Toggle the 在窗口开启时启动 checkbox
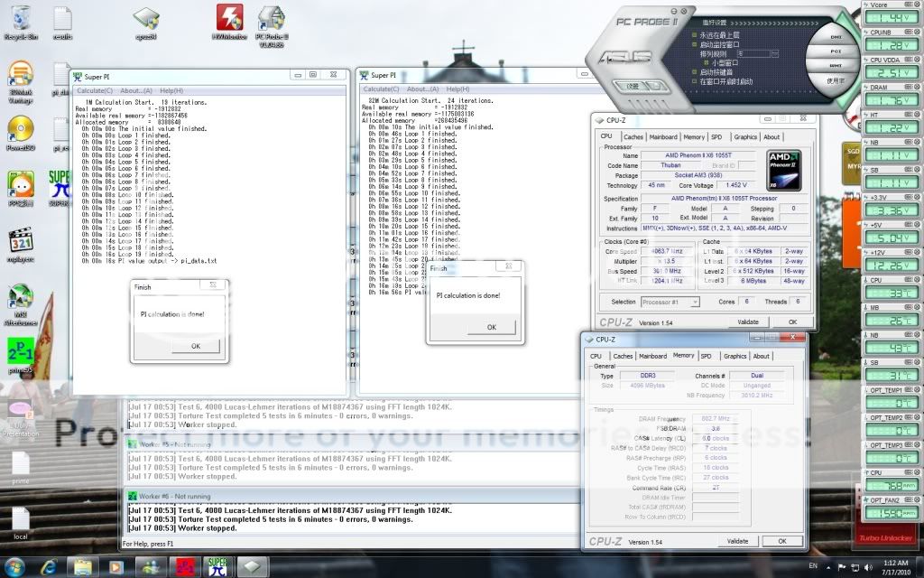The height and width of the screenshot is (578, 924). click(x=695, y=80)
